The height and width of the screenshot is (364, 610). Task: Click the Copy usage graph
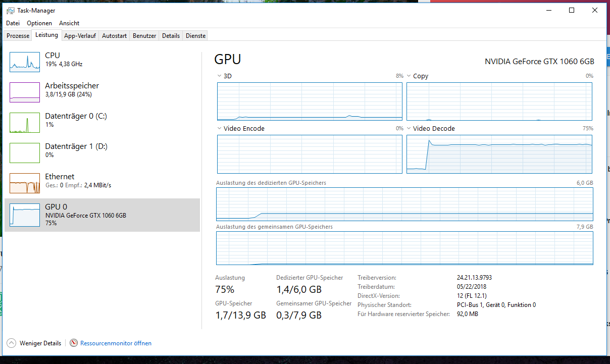point(499,101)
